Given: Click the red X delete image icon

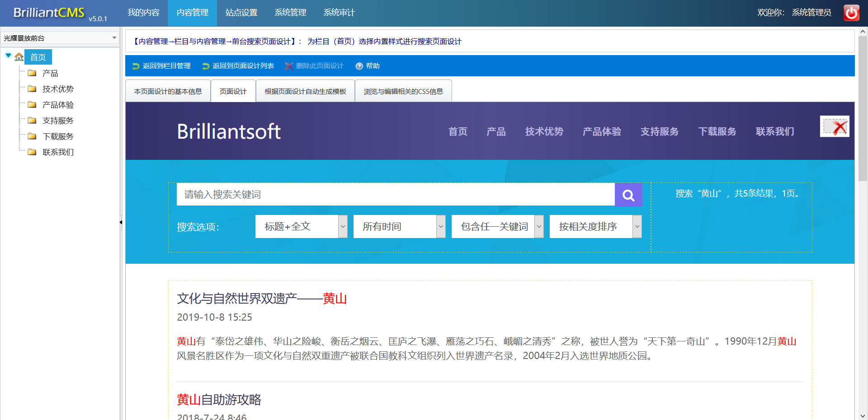Looking at the screenshot, I should coord(835,127).
